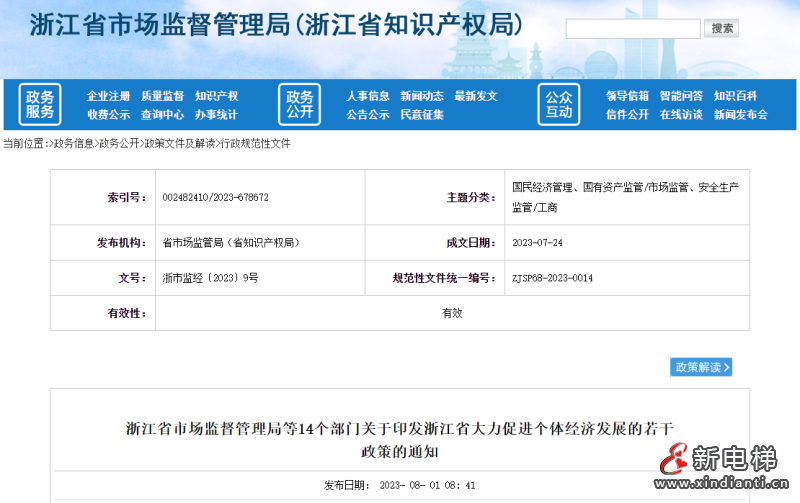Click the 搜索 button
This screenshot has height=503, width=800.
(721, 28)
